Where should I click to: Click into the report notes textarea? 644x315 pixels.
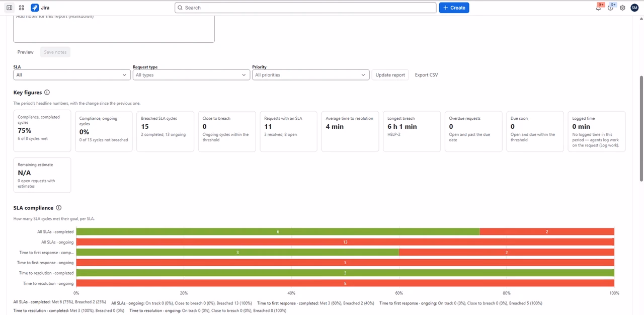(x=114, y=29)
